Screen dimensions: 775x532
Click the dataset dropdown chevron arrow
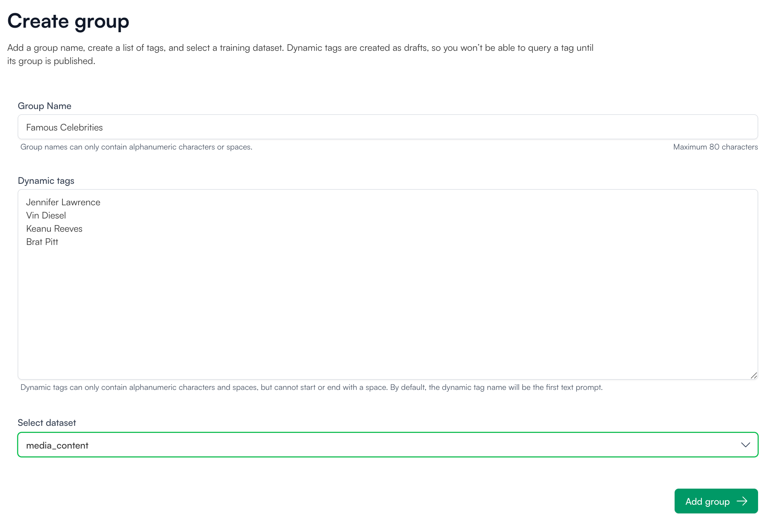coord(745,445)
